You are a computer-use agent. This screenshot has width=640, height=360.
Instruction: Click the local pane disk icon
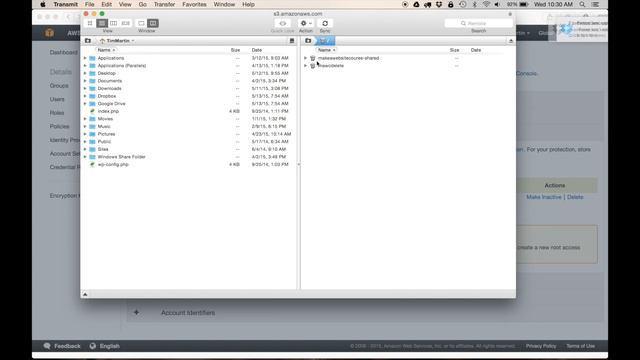(x=292, y=41)
